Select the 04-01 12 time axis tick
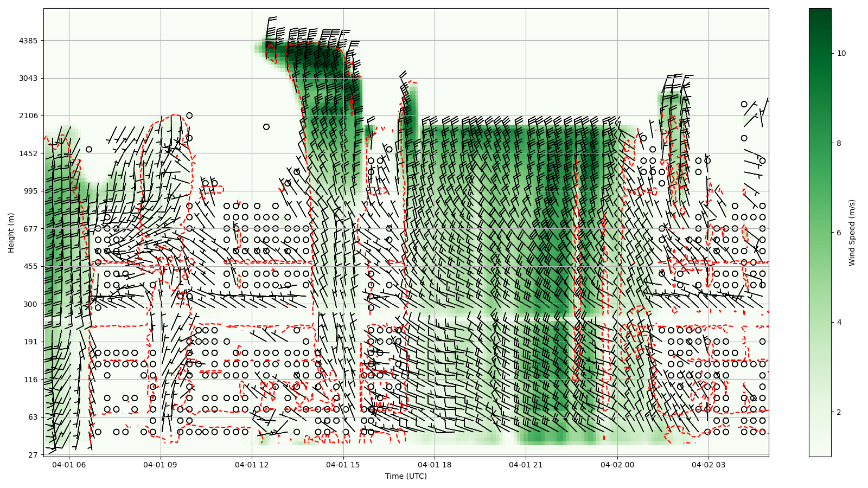The height and width of the screenshot is (488, 868). [252, 465]
